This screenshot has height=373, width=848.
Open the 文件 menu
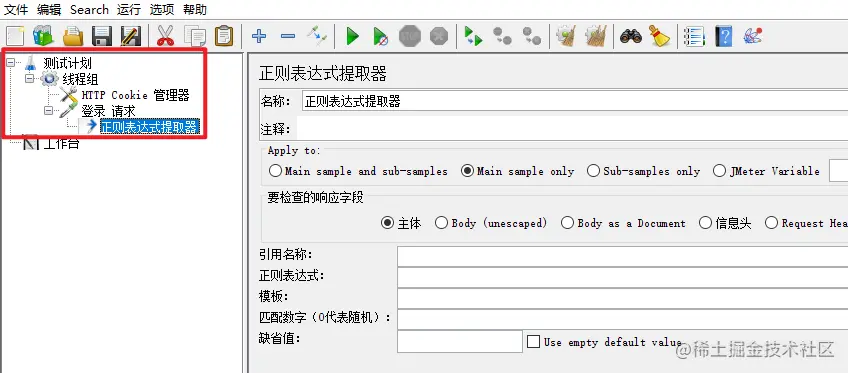click(x=16, y=10)
